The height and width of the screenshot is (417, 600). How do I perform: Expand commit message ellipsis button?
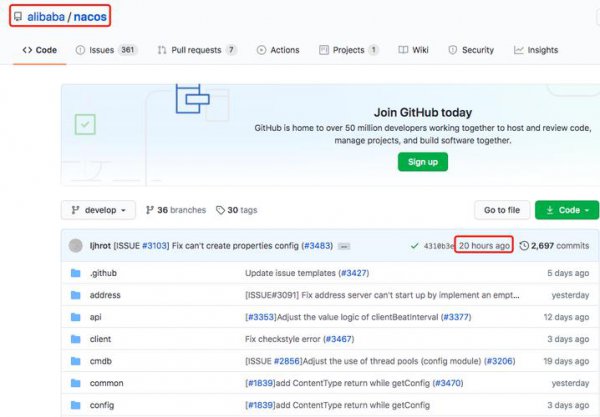[344, 246]
